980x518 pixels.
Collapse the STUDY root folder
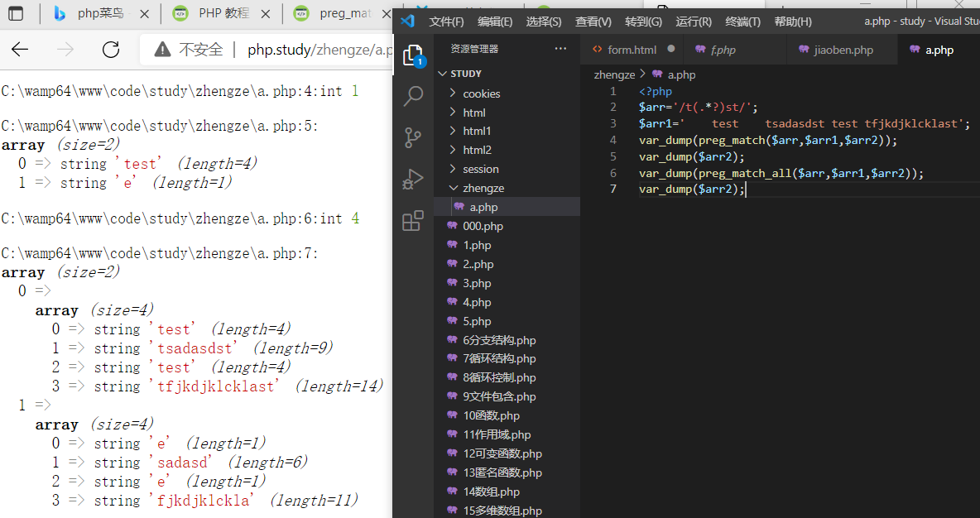[507, 73]
